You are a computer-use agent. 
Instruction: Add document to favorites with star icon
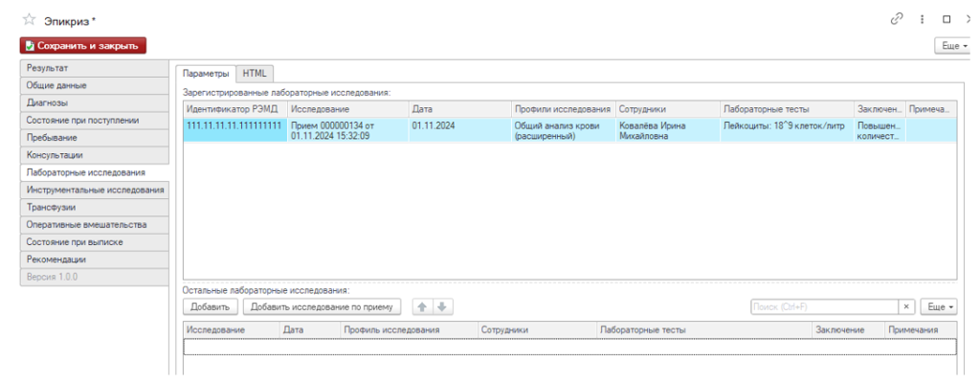(x=29, y=19)
